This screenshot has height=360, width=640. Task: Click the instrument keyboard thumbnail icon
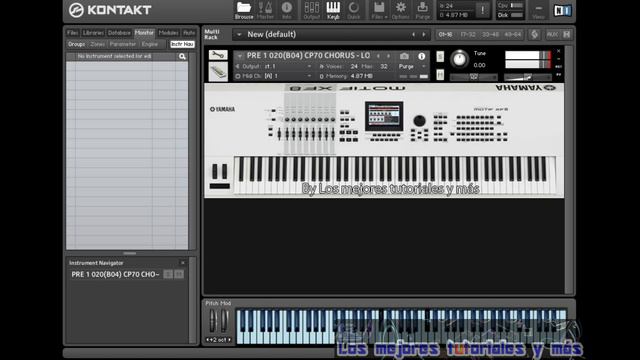point(218,72)
